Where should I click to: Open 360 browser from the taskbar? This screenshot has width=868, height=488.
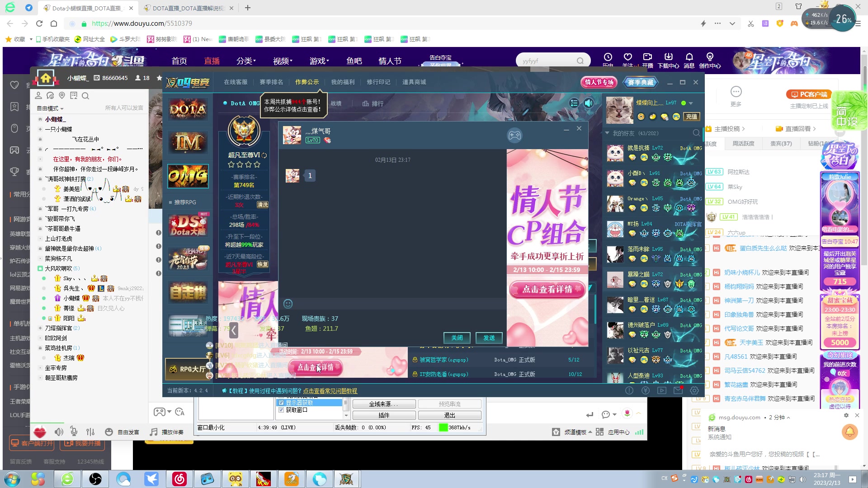coord(67,479)
